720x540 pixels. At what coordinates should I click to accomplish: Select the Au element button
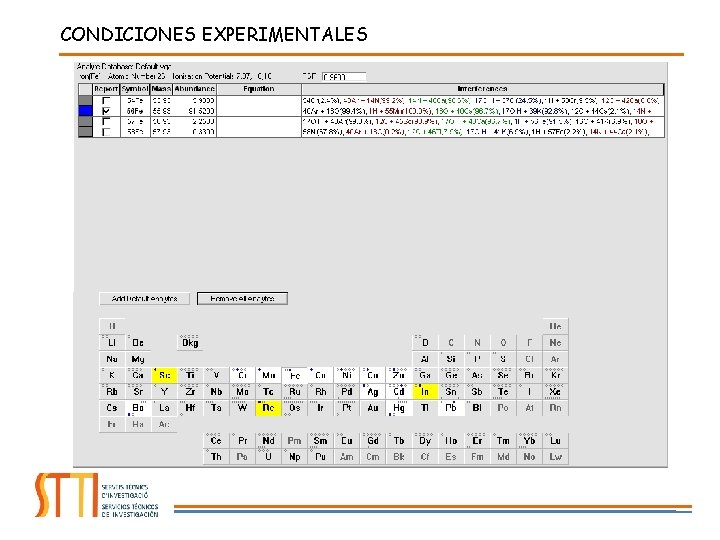coord(373,408)
